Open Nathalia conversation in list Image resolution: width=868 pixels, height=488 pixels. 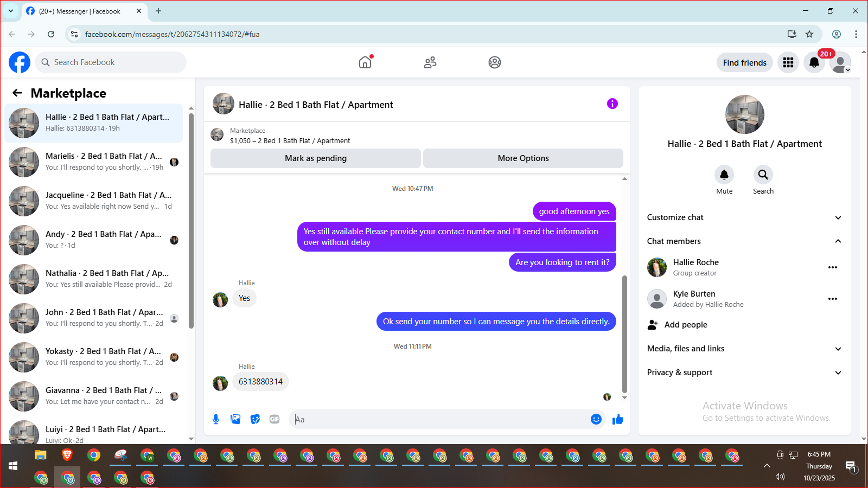(x=93, y=279)
